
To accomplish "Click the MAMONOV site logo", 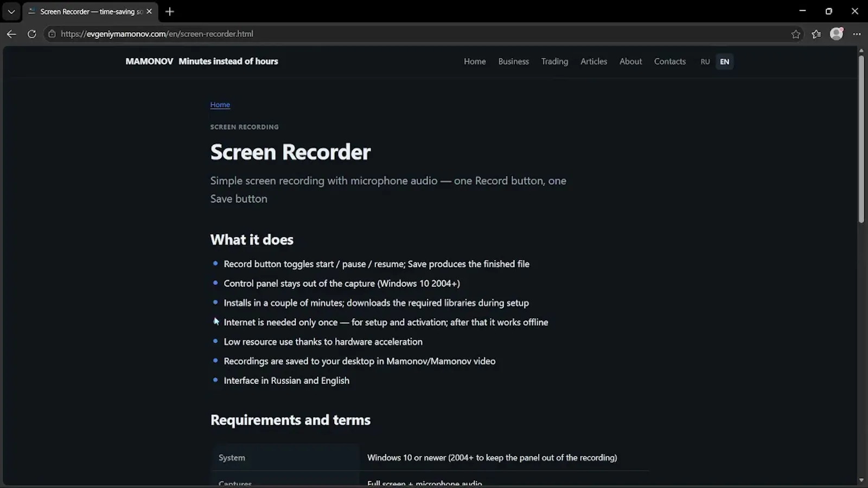I will tap(149, 61).
